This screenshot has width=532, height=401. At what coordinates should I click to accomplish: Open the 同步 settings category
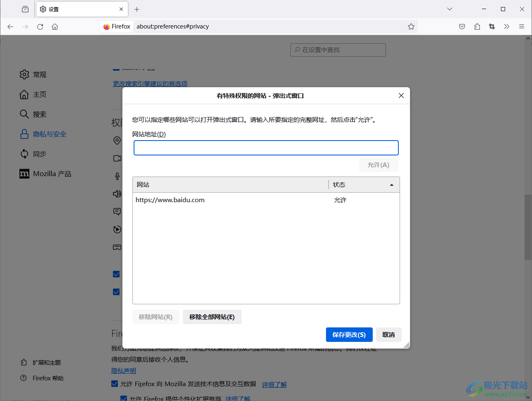(33, 154)
